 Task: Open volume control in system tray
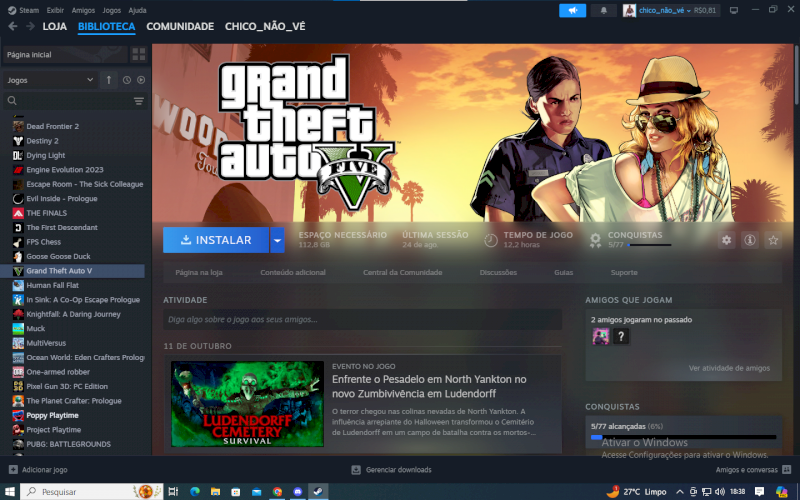click(719, 491)
